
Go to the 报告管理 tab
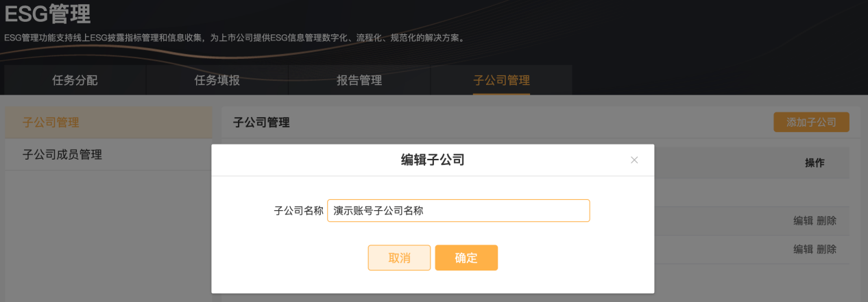click(359, 80)
